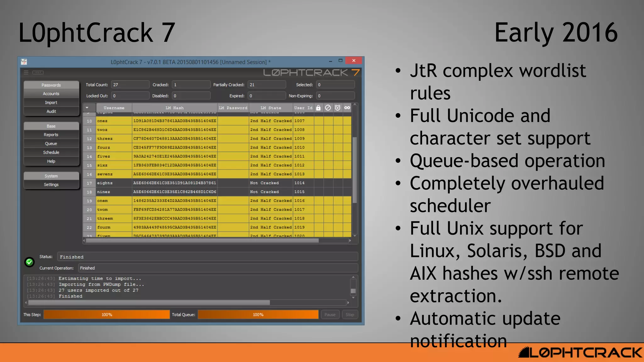Click the L0phtCrack app icon in title bar
Image resolution: width=644 pixels, height=362 pixels.
tap(24, 62)
